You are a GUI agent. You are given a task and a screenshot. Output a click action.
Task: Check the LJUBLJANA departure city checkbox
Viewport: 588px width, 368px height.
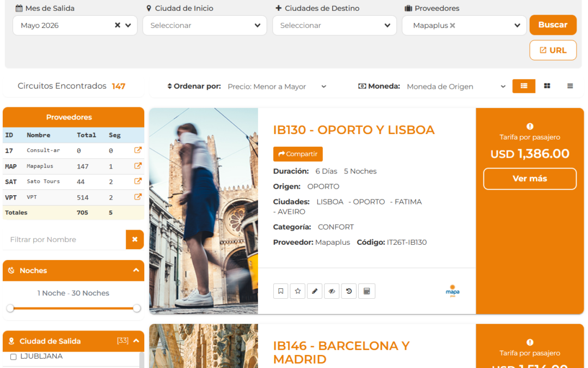tap(14, 357)
